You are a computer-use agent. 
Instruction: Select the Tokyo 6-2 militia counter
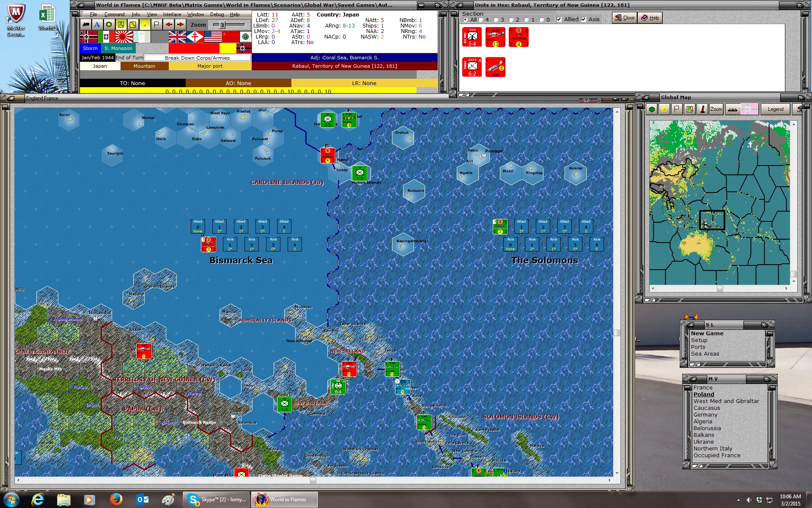[x=472, y=67]
